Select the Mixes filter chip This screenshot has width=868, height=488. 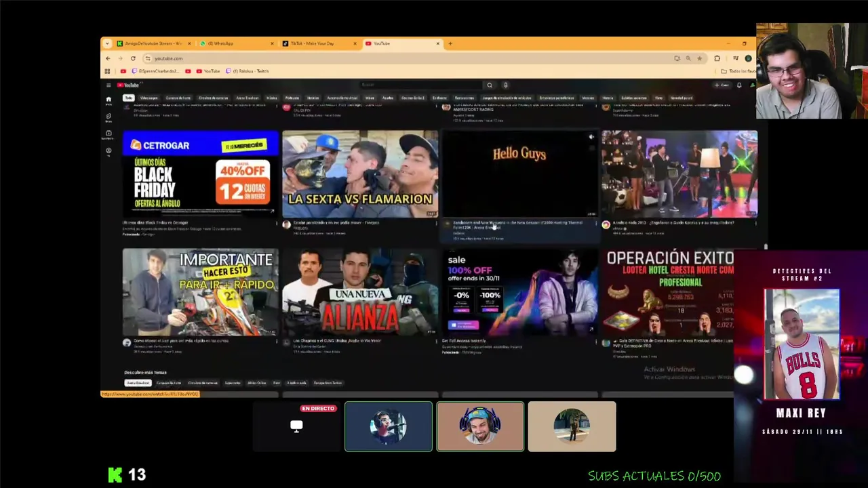(370, 98)
